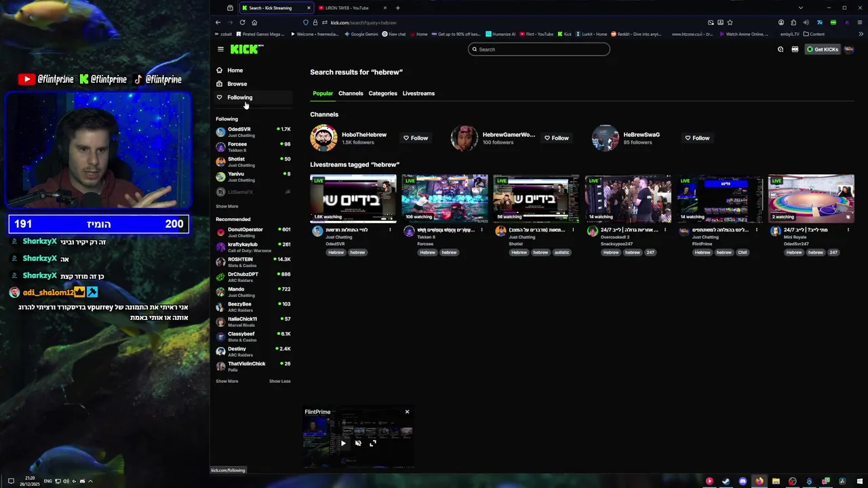The height and width of the screenshot is (488, 868).
Task: Open HoboTheHebrew channel avatar
Action: click(323, 138)
